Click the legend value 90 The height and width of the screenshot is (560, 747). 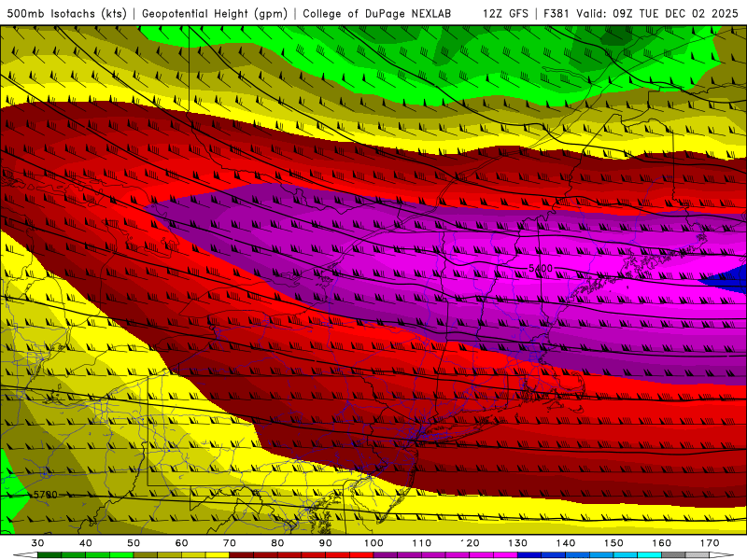(x=325, y=543)
